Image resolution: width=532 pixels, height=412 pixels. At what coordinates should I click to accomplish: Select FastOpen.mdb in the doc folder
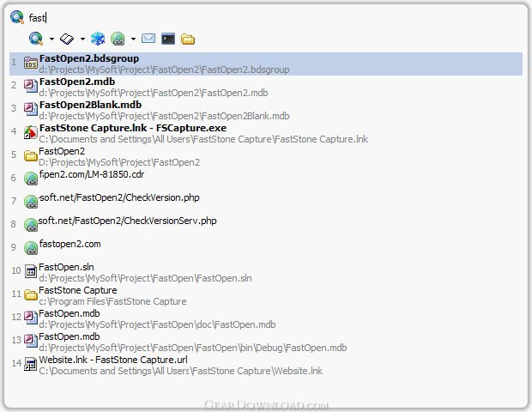click(x=266, y=318)
